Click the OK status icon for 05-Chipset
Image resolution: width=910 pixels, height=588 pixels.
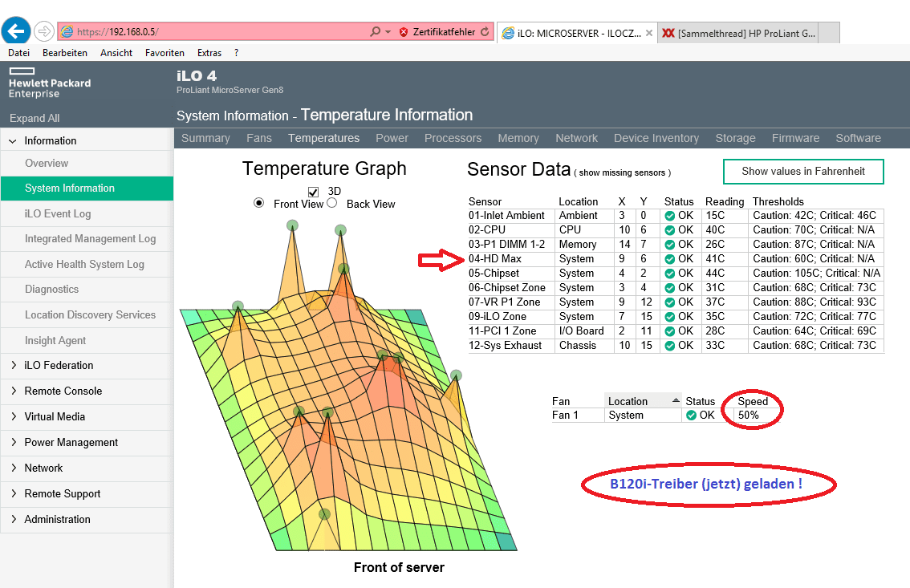click(x=670, y=274)
